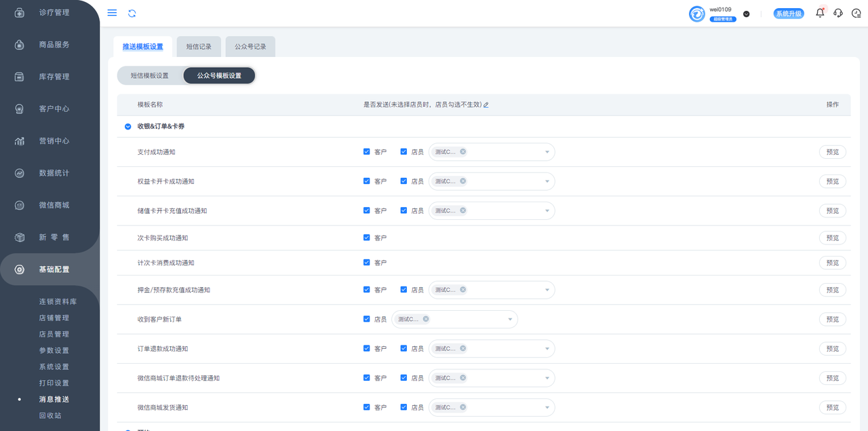This screenshot has width=868, height=431.
Task: Open staff dropdown arrow for 押金/预存款充值成功通知
Action: 547,290
